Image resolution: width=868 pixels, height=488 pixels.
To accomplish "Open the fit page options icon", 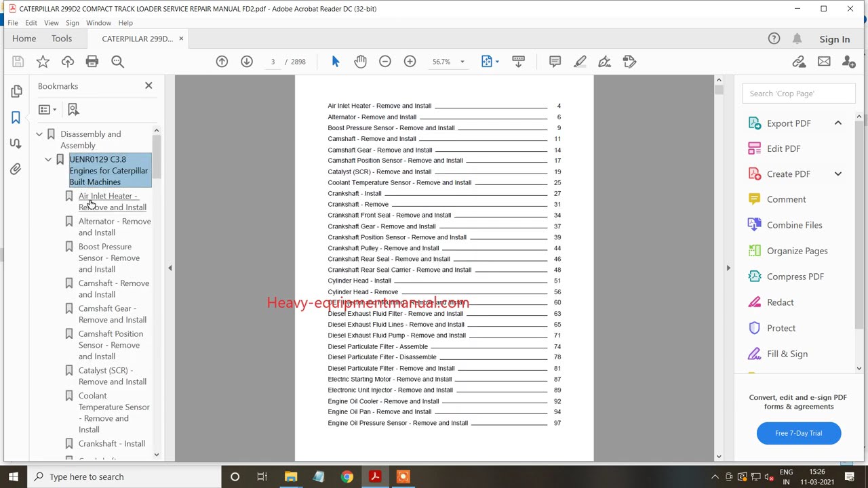I will [x=490, y=62].
